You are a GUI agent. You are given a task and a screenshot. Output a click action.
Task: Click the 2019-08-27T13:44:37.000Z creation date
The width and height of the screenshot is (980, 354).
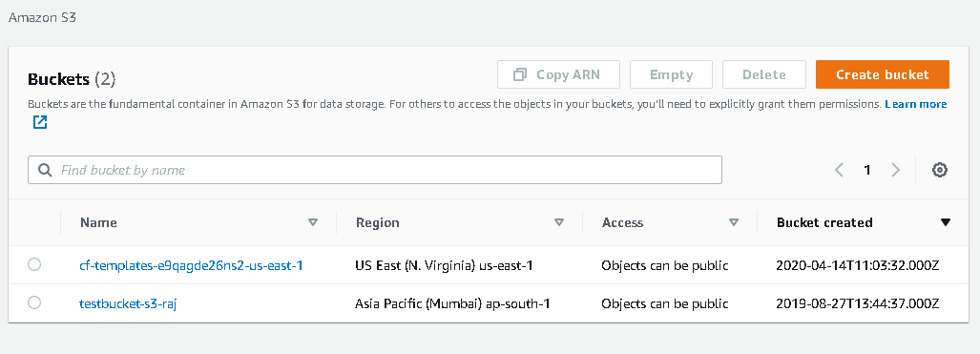(858, 304)
